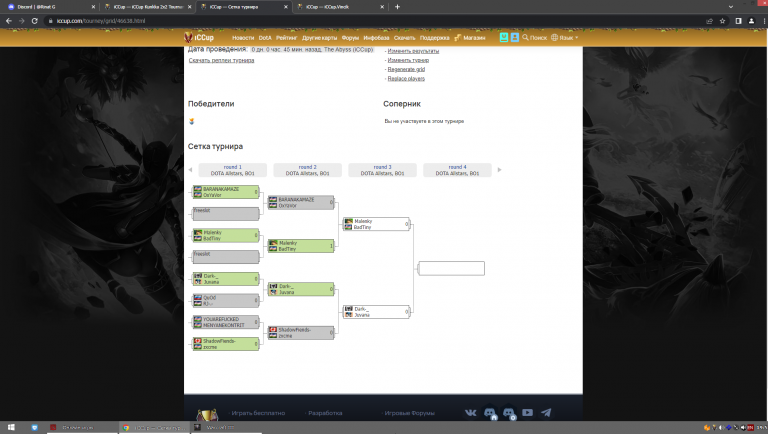The height and width of the screenshot is (434, 768).
Task: Click the winner medal icon under Победители
Action: (192, 121)
